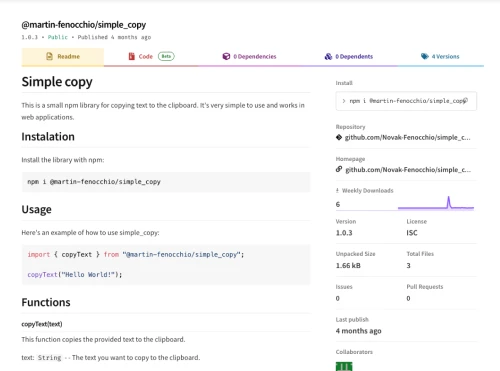Click the Usage heading
500x371 pixels.
tap(37, 210)
